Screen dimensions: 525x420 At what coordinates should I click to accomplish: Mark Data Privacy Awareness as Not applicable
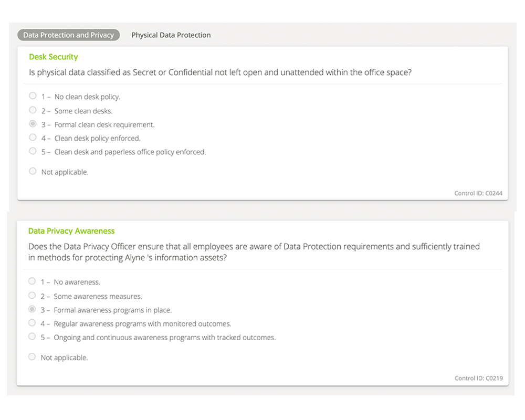tap(32, 356)
